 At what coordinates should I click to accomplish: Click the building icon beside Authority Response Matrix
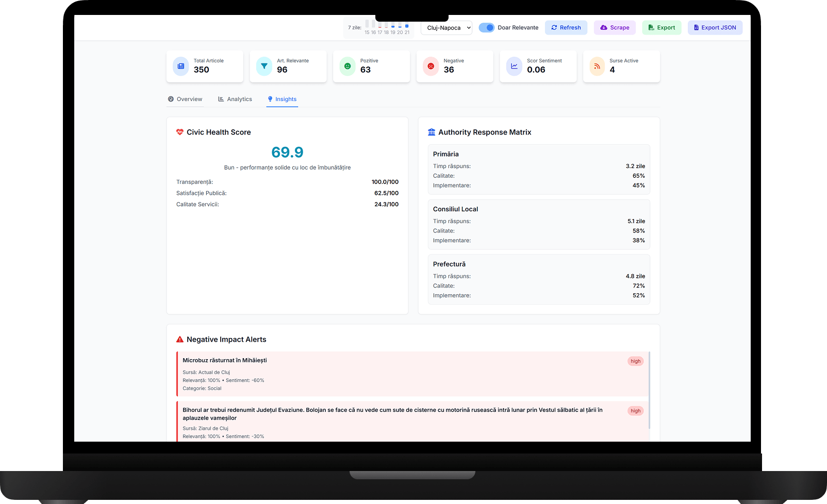pos(432,132)
